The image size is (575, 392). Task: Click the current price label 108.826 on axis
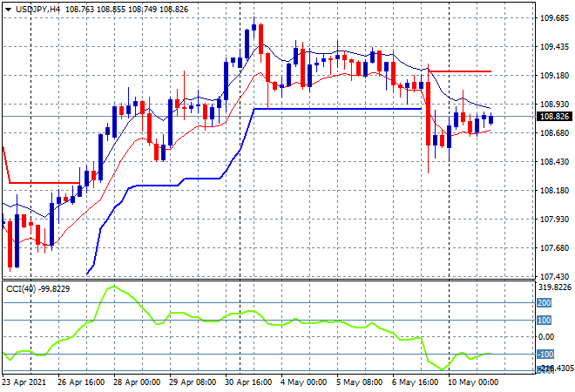coord(554,117)
